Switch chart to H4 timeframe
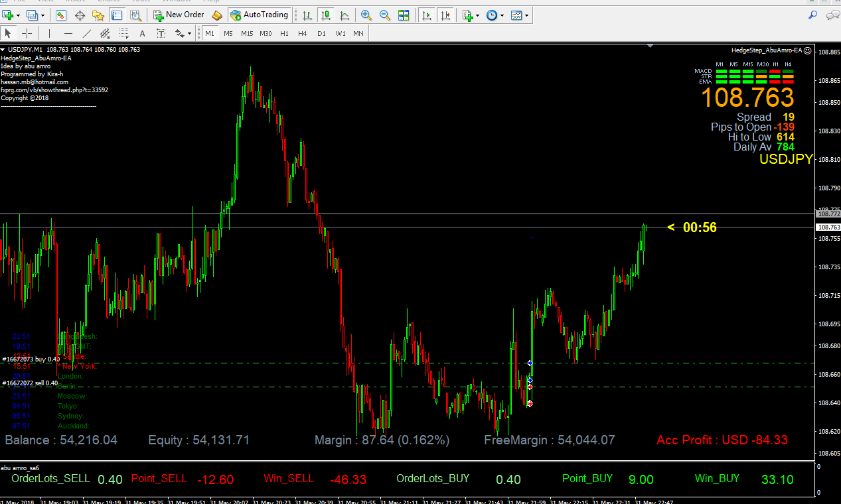Image resolution: width=841 pixels, height=504 pixels. coord(303,33)
